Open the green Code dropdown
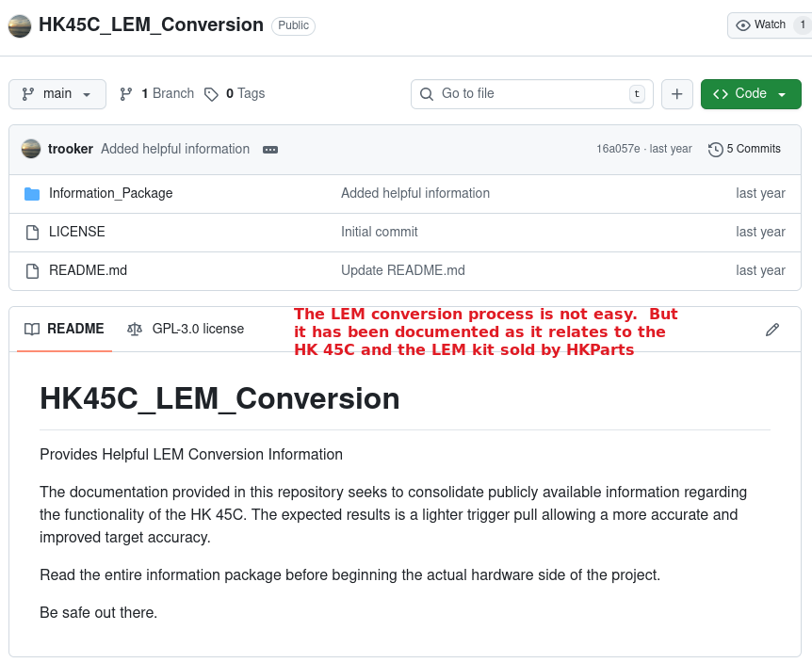Screen dimensions: 812x663 750,94
